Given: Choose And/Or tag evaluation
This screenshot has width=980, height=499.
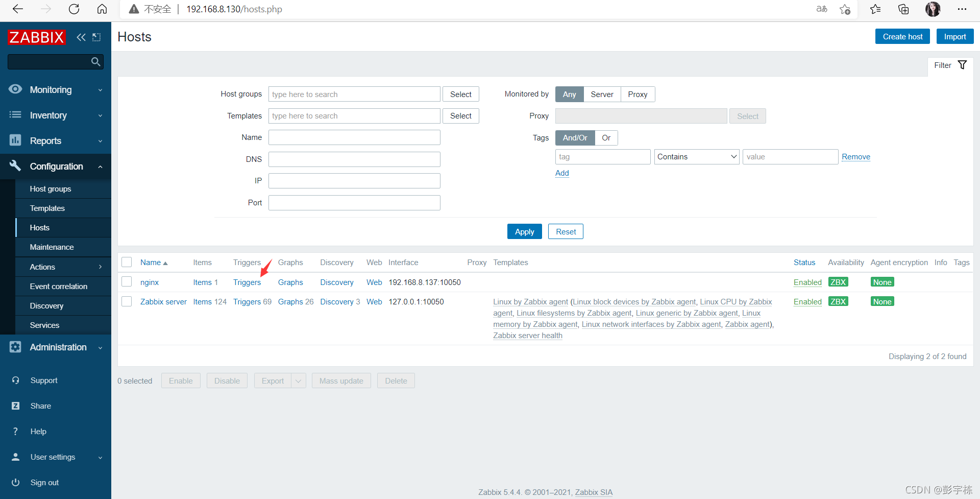Looking at the screenshot, I should click(575, 138).
